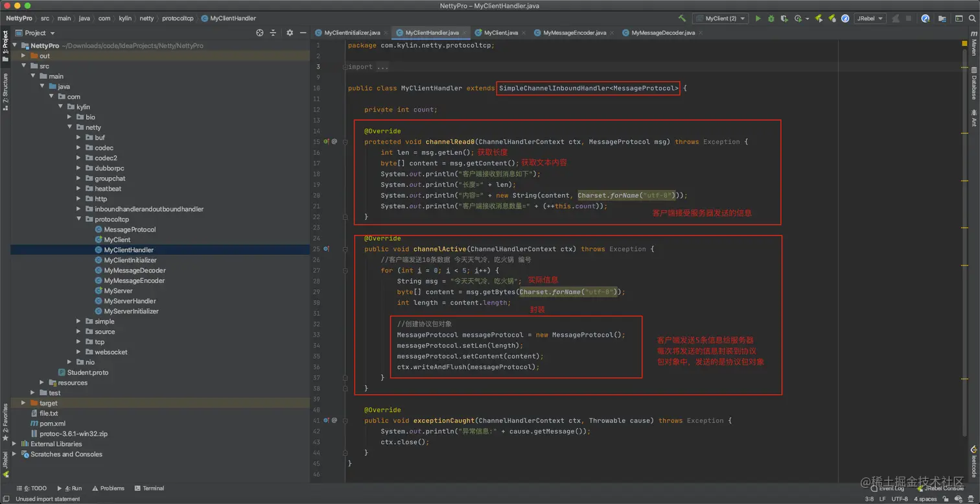Screen dimensions: 980x504
Task: Switch to the MyMessageEncoder.java tab
Action: click(574, 32)
